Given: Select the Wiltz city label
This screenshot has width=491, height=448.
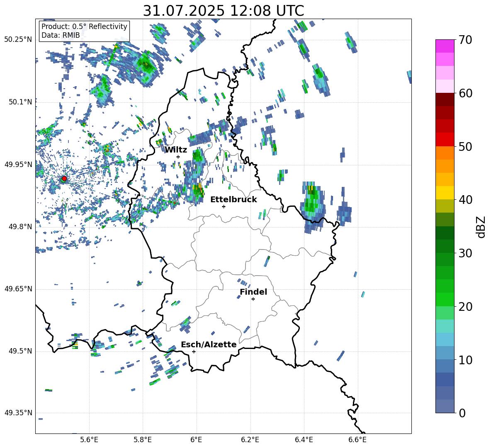Looking at the screenshot, I should coord(176,150).
